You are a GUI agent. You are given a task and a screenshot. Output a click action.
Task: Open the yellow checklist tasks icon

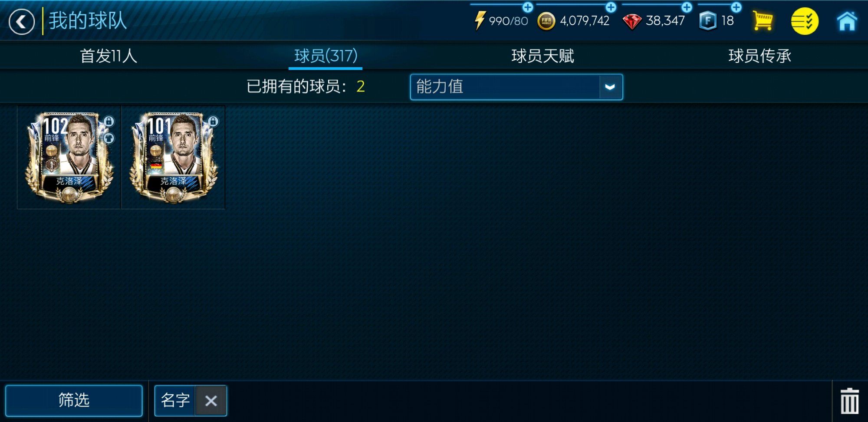tap(805, 21)
